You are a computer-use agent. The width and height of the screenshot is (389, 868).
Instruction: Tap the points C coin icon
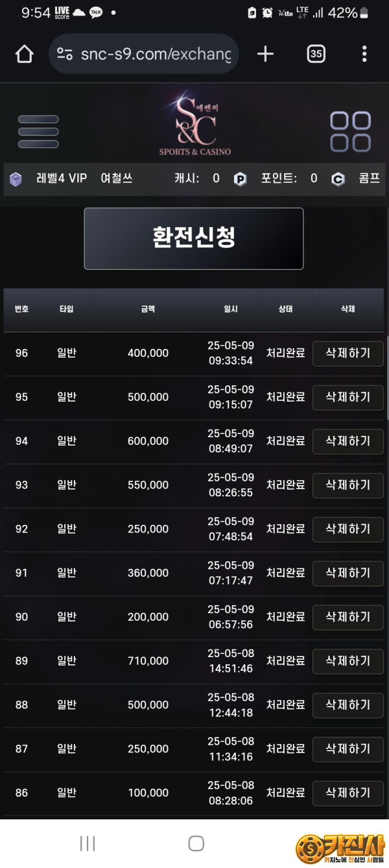point(338,179)
